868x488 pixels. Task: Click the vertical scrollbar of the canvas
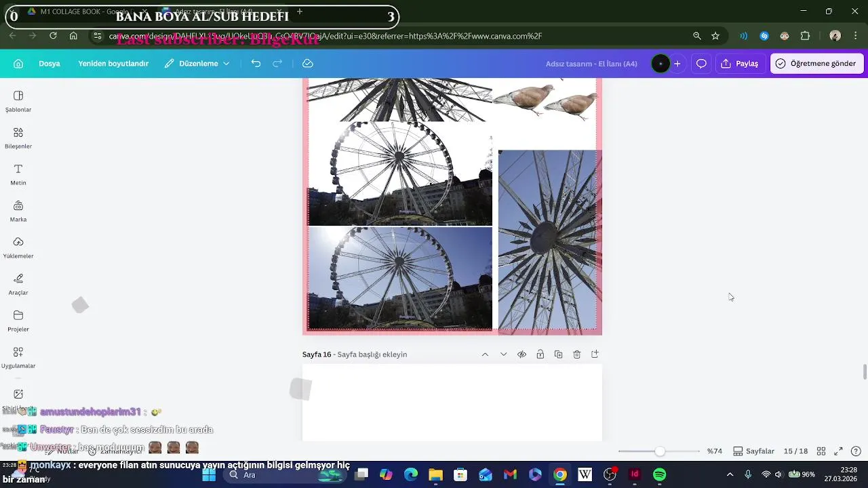pyautogui.click(x=865, y=372)
